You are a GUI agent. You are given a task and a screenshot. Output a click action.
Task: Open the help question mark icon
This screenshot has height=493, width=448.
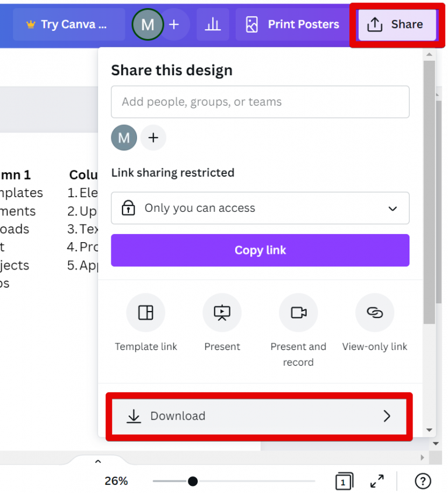[x=422, y=481]
